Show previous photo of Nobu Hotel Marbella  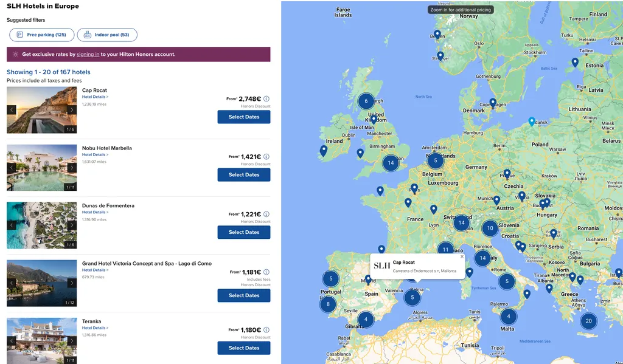coord(12,168)
